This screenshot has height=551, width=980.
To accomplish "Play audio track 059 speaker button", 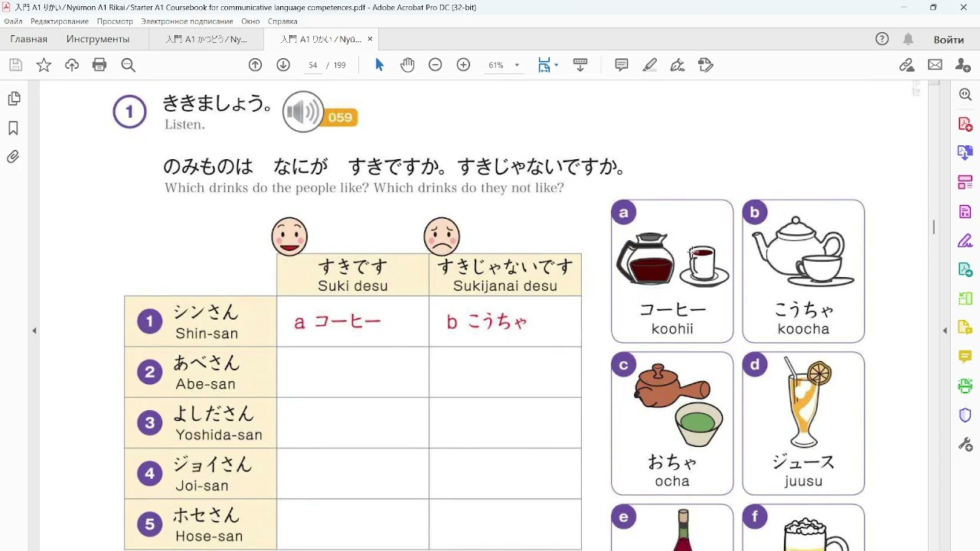I will [303, 112].
